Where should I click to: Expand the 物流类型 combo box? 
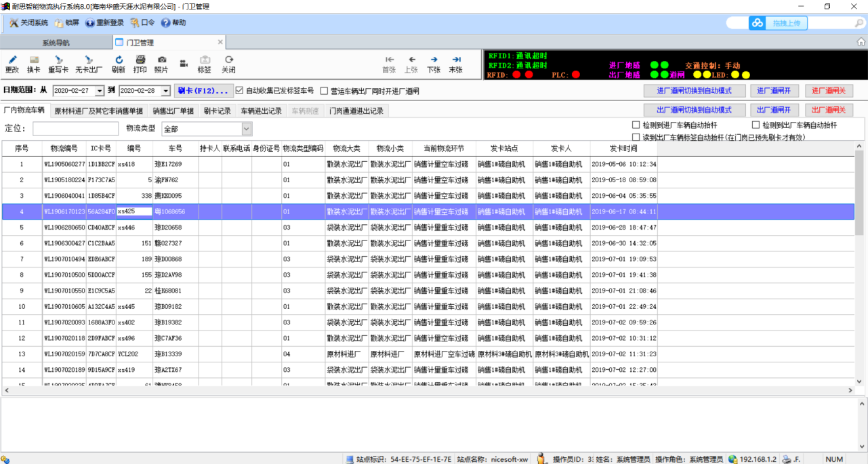point(246,129)
